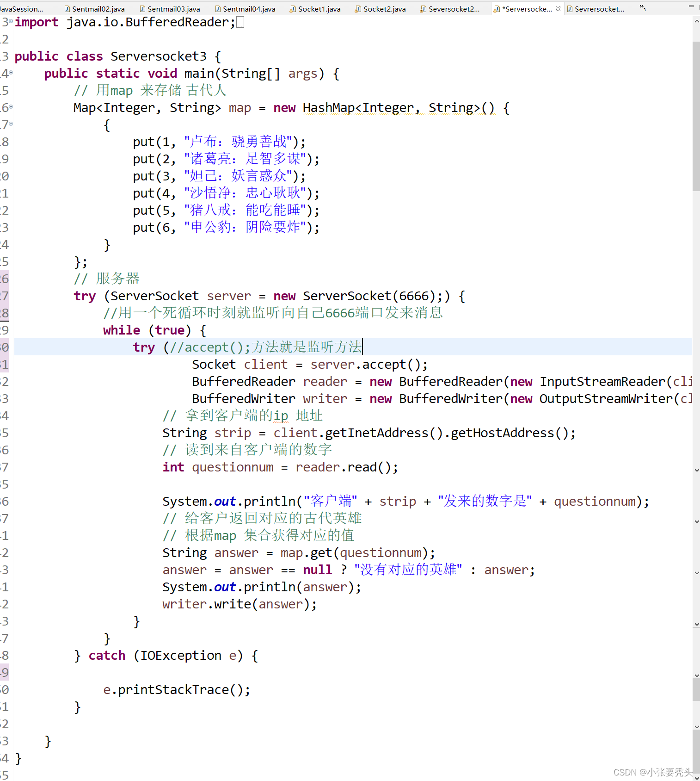This screenshot has height=781, width=700.
Task: Click the getHostAddress() method call
Action: click(x=510, y=433)
